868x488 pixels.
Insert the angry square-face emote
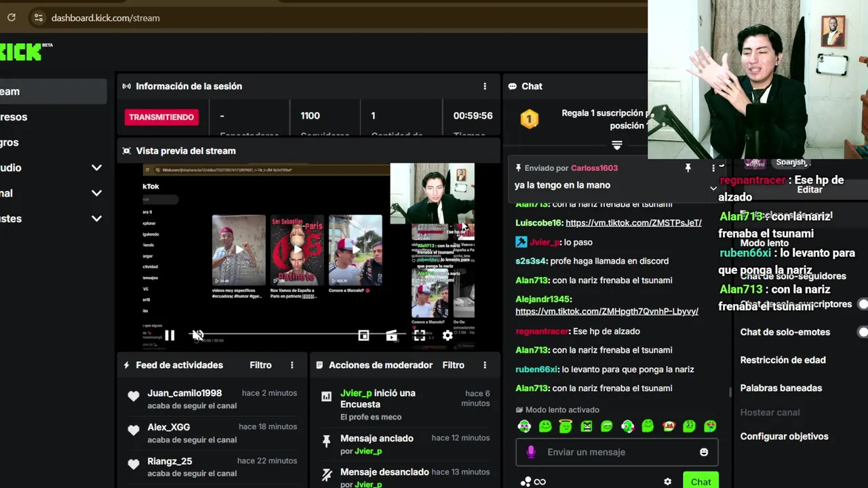[587, 426]
